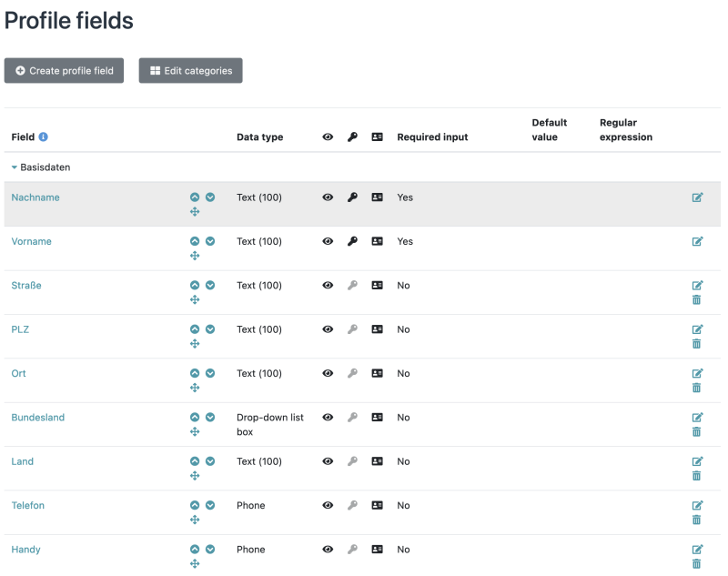Open the Create profile field button
Image resolution: width=728 pixels, height=576 pixels.
pyautogui.click(x=64, y=70)
